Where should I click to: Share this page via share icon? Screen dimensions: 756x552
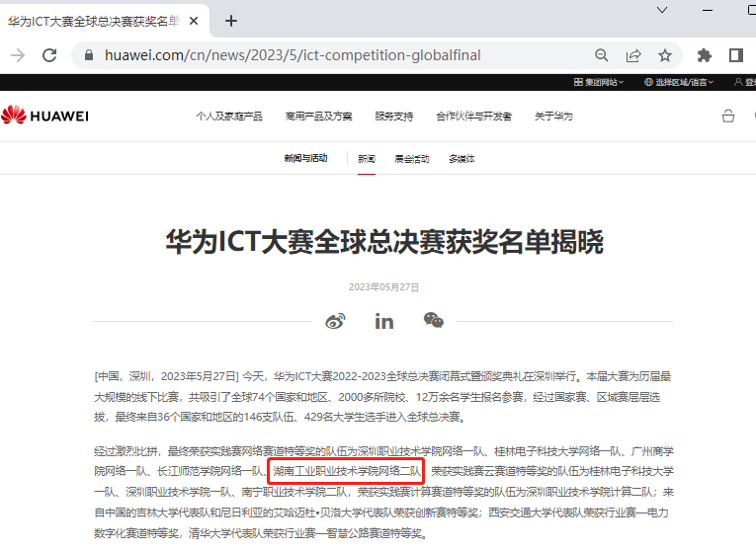coord(633,55)
